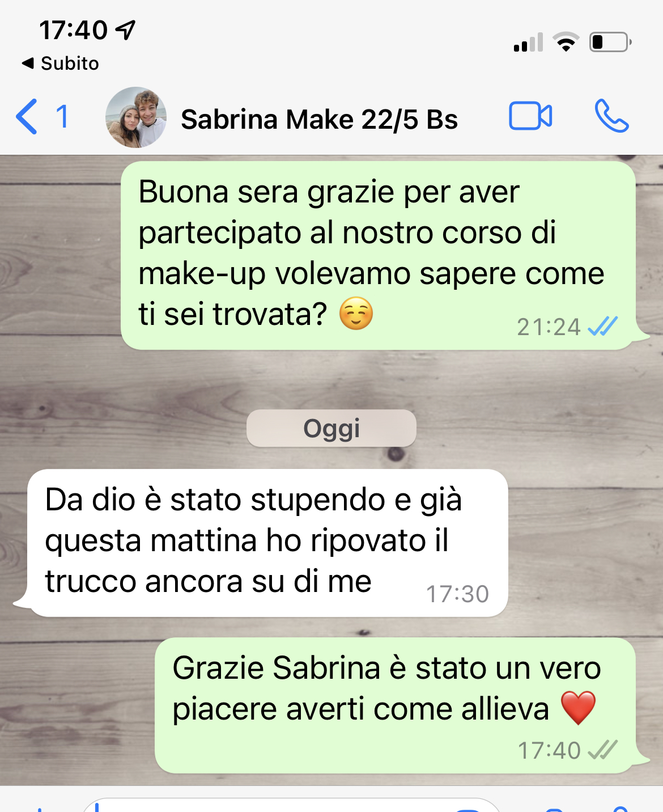The image size is (663, 812).
Task: Select the Grazie Sabrina reply message
Action: tap(395, 705)
